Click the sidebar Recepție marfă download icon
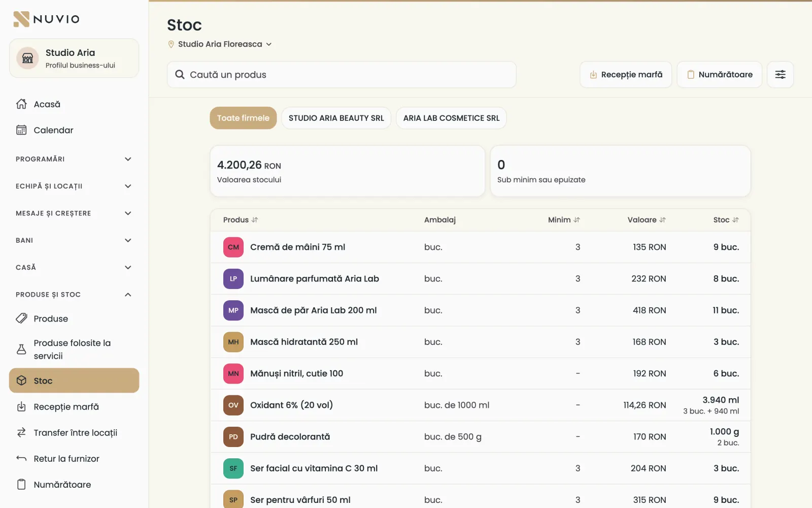Screen dimensions: 812x508 click(21, 407)
